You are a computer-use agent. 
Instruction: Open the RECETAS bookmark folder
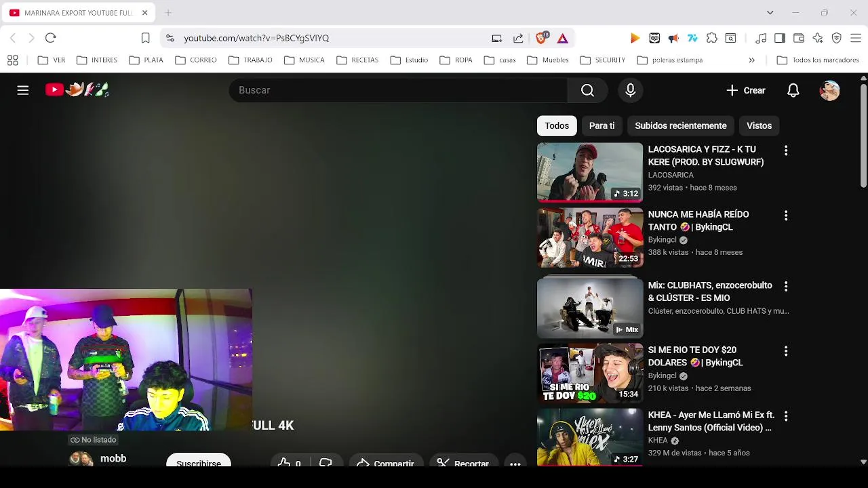pos(357,60)
